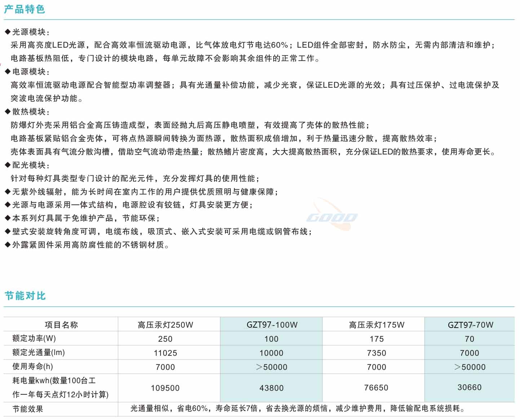The height and width of the screenshot is (420, 520).
Task: Select the 光源模块 bullet heading
Action: tap(27, 32)
